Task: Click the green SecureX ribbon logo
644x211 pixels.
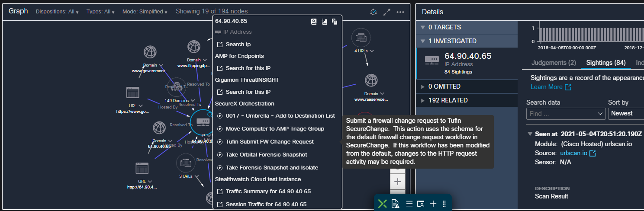Action: pyautogui.click(x=382, y=204)
